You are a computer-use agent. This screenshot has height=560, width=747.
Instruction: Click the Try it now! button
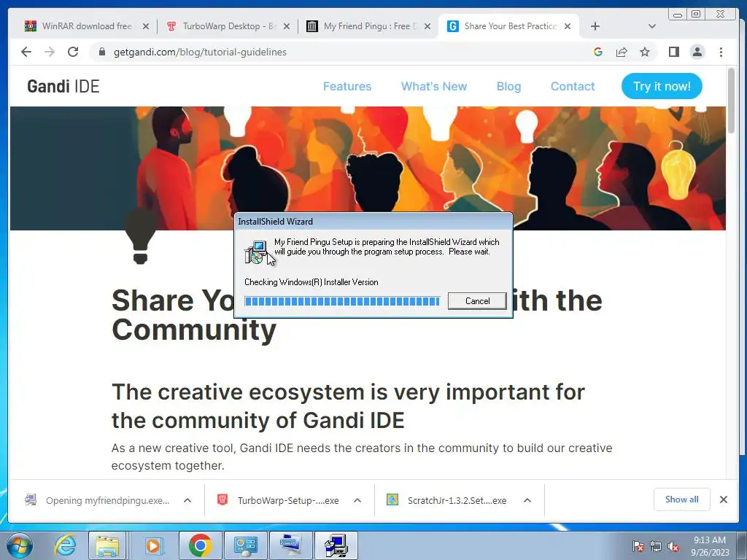coord(662,86)
